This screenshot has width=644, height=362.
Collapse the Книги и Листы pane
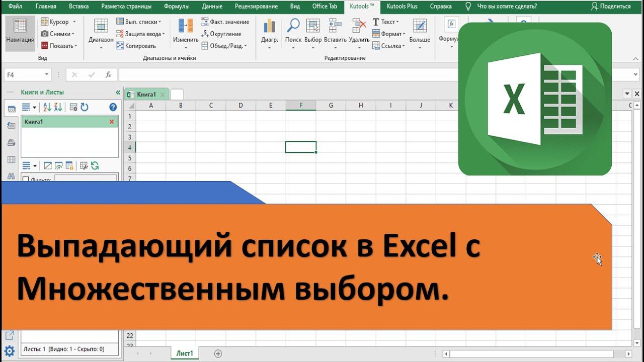tap(118, 93)
